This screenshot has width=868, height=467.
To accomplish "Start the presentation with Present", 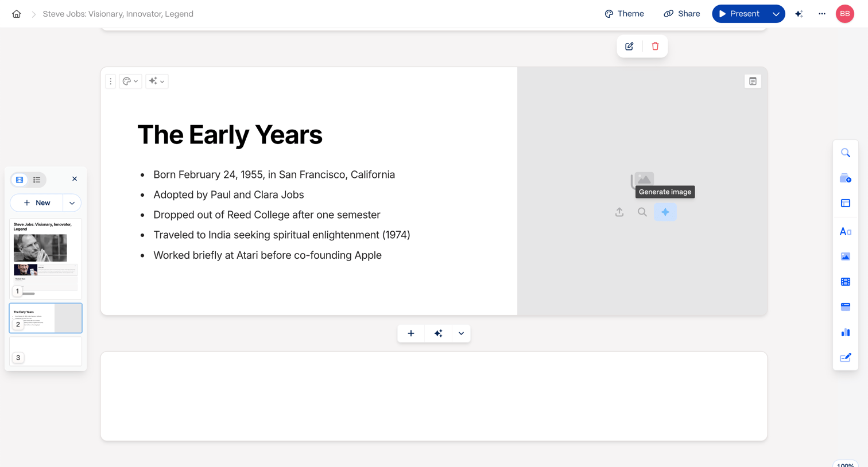I will pos(739,14).
